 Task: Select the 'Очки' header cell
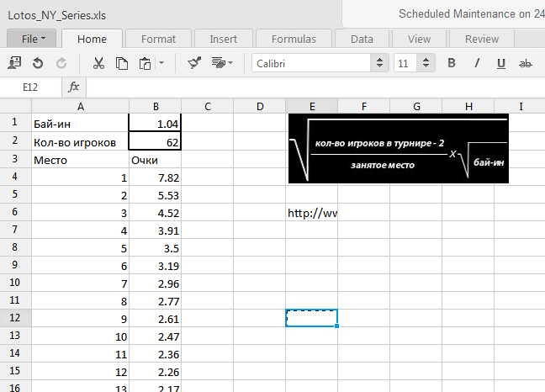coord(155,159)
